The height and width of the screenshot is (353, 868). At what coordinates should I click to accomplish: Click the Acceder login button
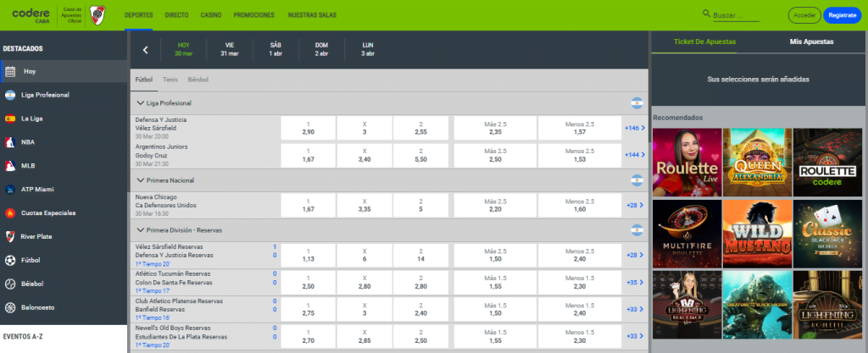[x=804, y=15]
